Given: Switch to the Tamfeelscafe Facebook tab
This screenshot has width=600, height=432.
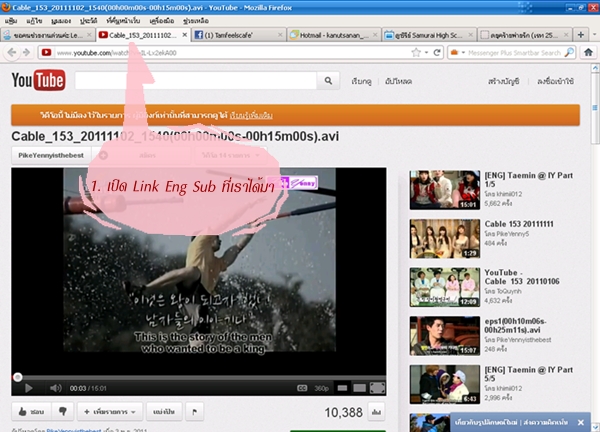Looking at the screenshot, I should [x=238, y=35].
